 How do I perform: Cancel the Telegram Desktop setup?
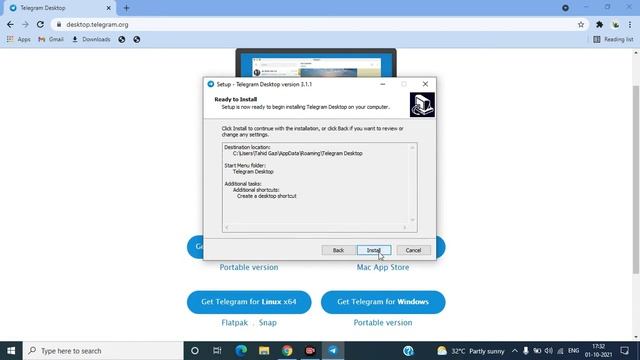point(413,250)
